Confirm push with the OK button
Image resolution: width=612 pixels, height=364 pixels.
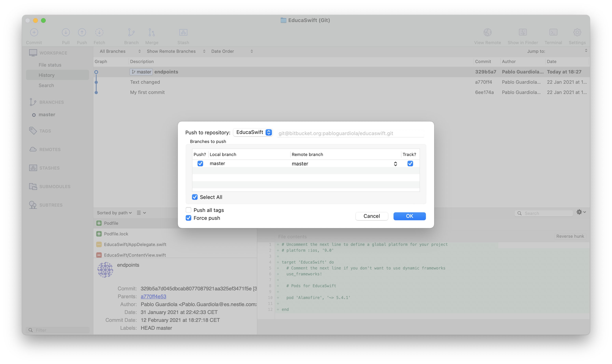click(410, 216)
